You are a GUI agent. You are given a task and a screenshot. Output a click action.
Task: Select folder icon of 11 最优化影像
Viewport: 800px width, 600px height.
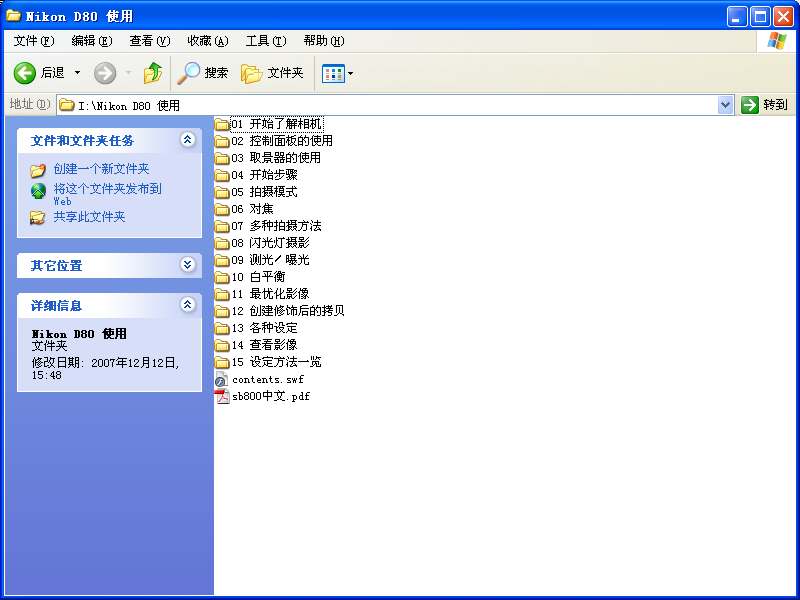(222, 294)
